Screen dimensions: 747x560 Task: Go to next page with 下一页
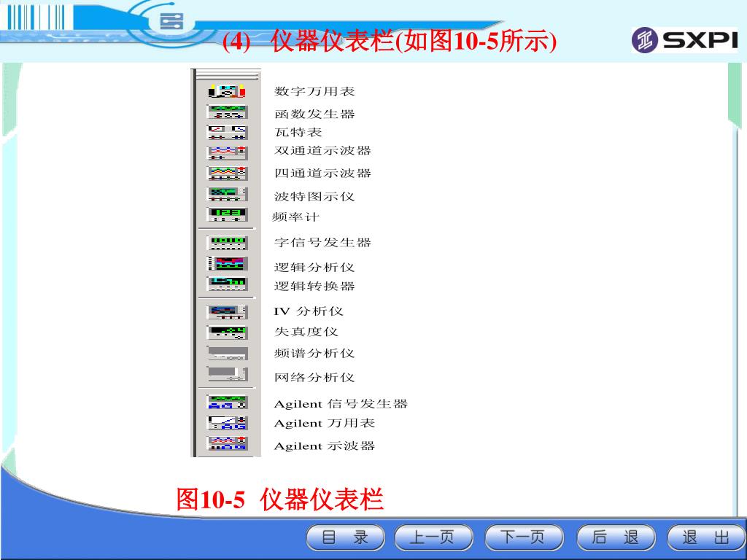[x=524, y=537]
